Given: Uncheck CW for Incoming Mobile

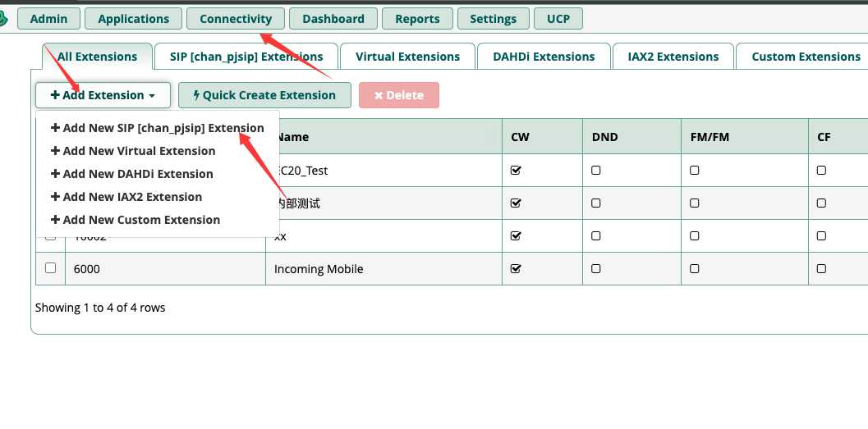Looking at the screenshot, I should (x=516, y=268).
